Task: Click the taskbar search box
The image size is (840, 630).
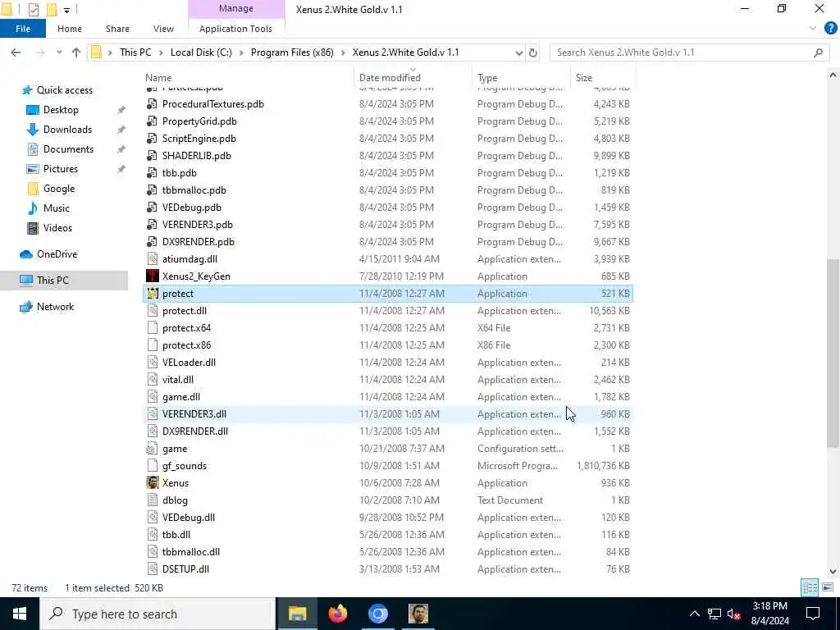Action: coord(157,614)
